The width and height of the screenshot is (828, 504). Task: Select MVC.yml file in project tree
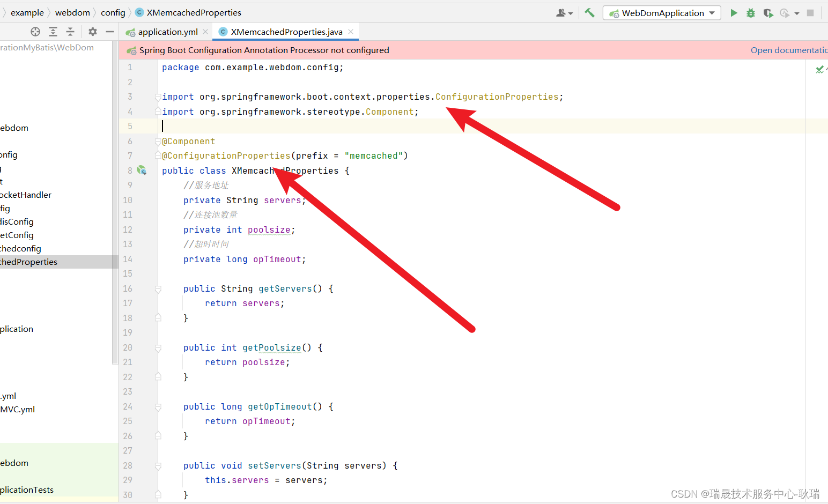point(18,409)
